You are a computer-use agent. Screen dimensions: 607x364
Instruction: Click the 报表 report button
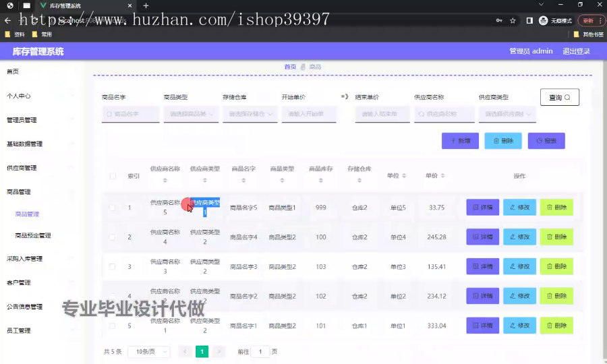[x=546, y=141]
